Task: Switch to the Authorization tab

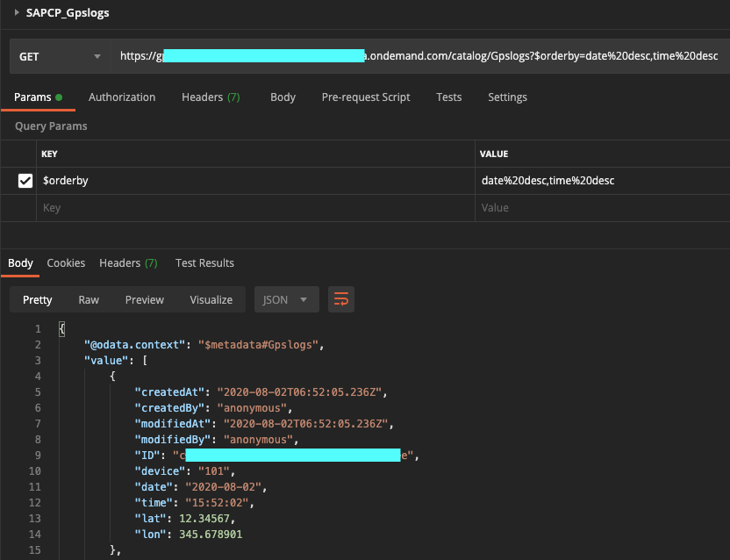Action: click(122, 97)
